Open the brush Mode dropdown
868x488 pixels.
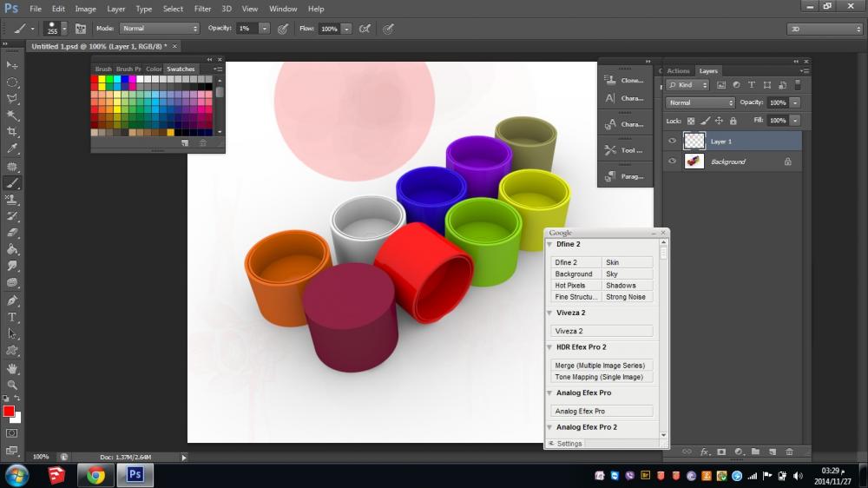pyautogui.click(x=159, y=29)
